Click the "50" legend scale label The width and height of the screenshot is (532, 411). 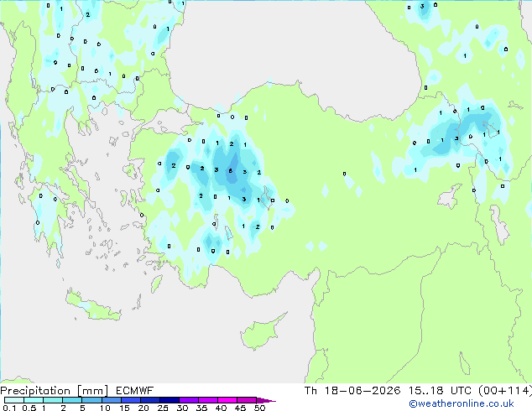259,408
